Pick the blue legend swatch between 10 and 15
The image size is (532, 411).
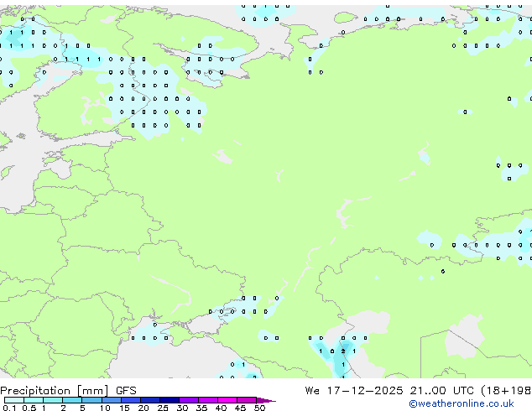[x=111, y=400]
